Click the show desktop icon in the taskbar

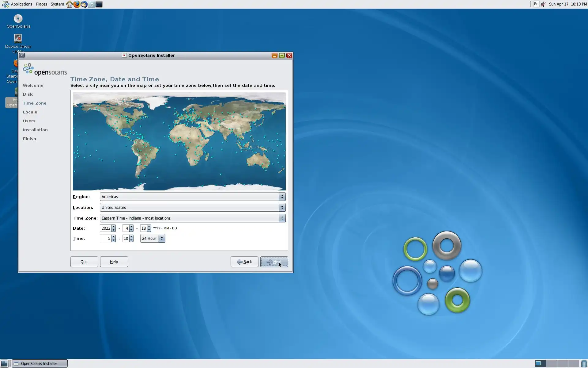(4, 363)
